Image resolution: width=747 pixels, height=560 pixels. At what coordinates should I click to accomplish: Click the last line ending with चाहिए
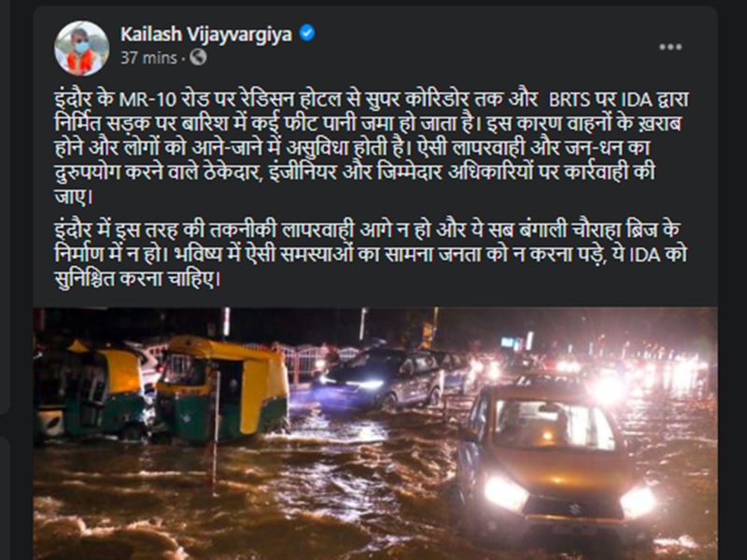(x=138, y=279)
